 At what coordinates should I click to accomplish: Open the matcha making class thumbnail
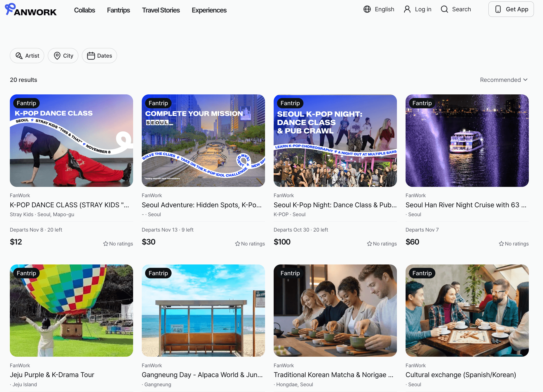tap(335, 310)
